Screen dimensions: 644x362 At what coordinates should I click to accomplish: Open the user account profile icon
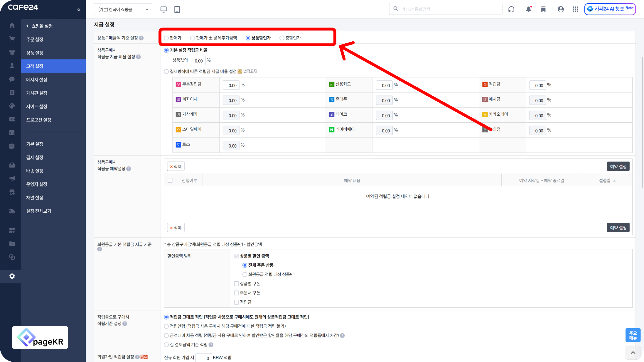click(x=561, y=9)
